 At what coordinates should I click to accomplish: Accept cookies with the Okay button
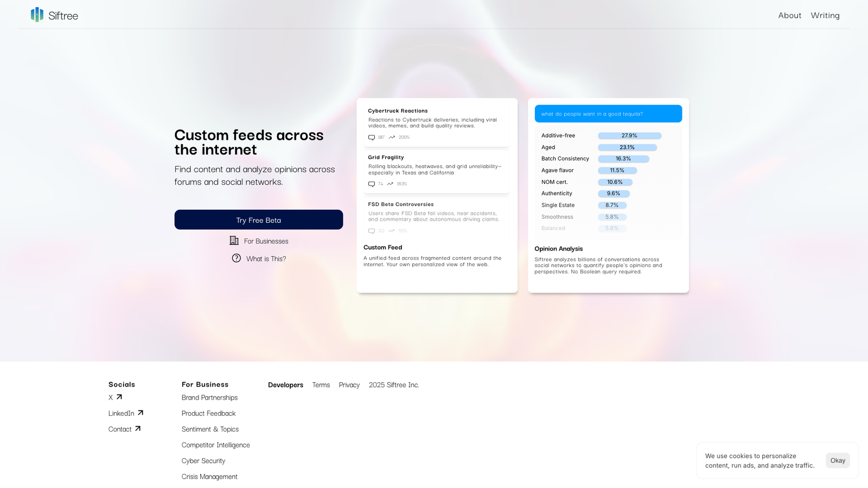coord(838,460)
